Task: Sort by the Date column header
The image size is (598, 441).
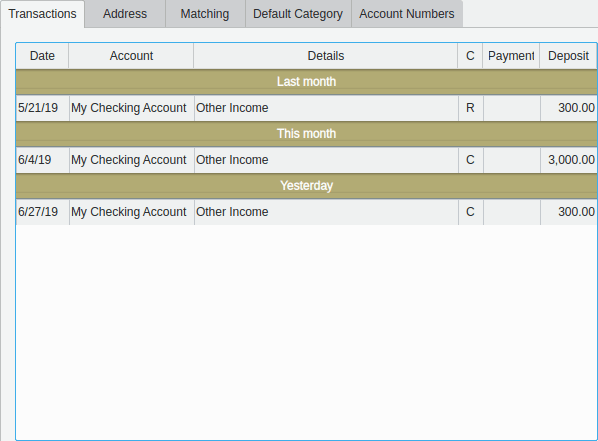Action: (x=42, y=56)
